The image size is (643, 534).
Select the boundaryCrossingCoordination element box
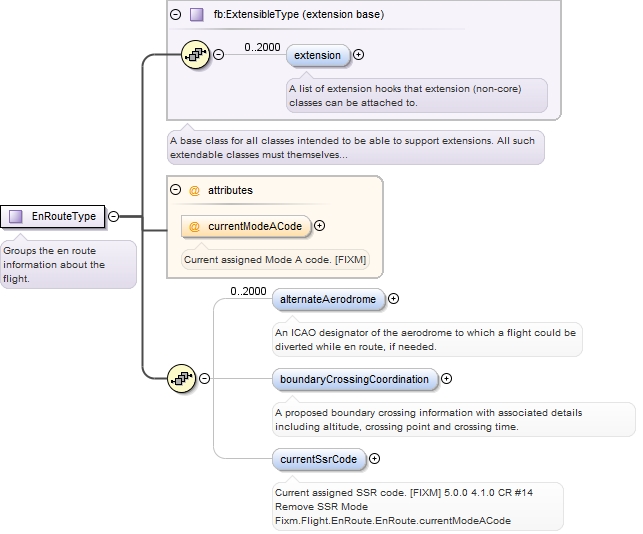coord(355,379)
